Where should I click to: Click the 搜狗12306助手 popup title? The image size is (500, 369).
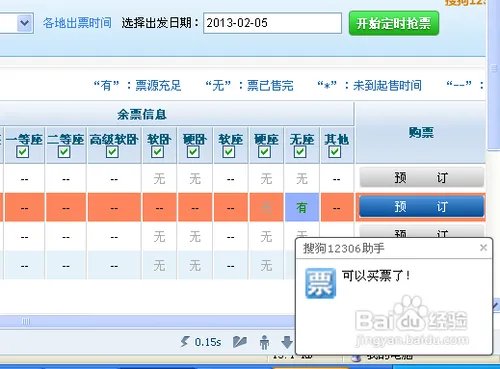tap(343, 248)
